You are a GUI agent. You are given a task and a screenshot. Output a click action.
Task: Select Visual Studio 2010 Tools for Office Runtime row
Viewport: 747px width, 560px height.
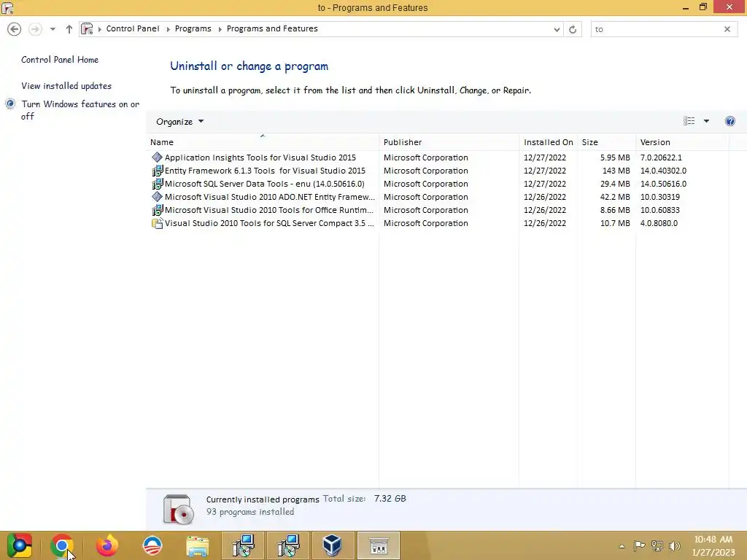click(269, 210)
